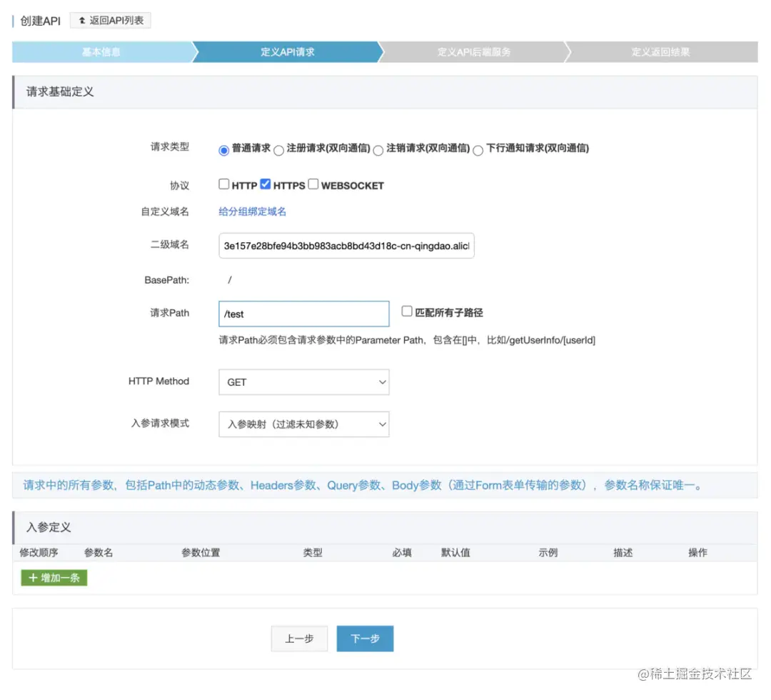Viewport: 771px width, 700px height.
Task: Click the 上一步 button
Action: (299, 639)
